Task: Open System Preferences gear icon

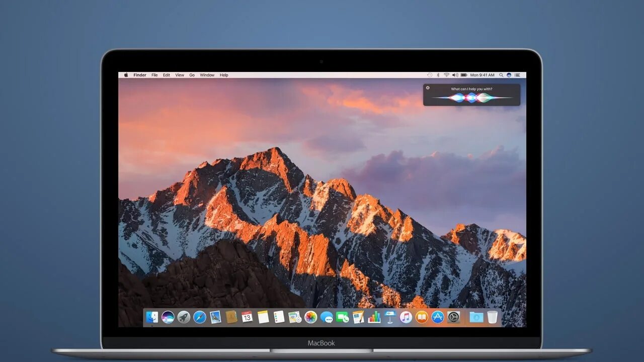Action: click(x=454, y=317)
